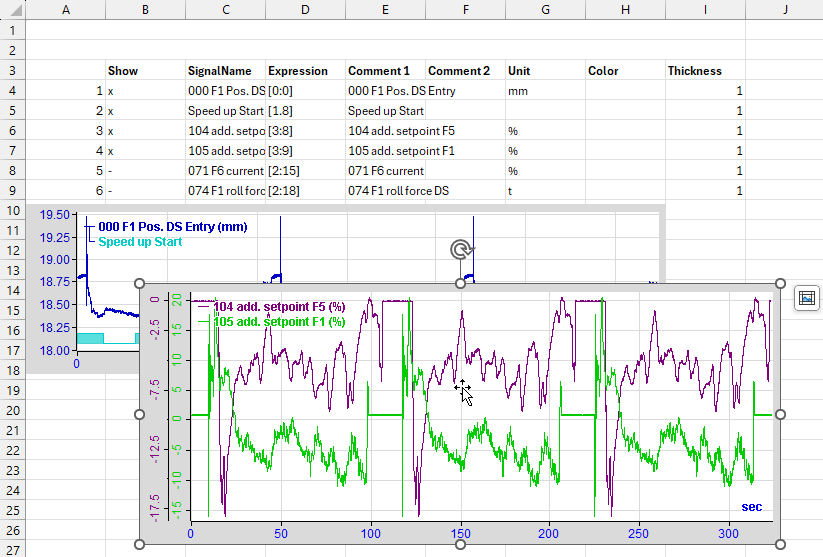Select column I header

(x=705, y=9)
